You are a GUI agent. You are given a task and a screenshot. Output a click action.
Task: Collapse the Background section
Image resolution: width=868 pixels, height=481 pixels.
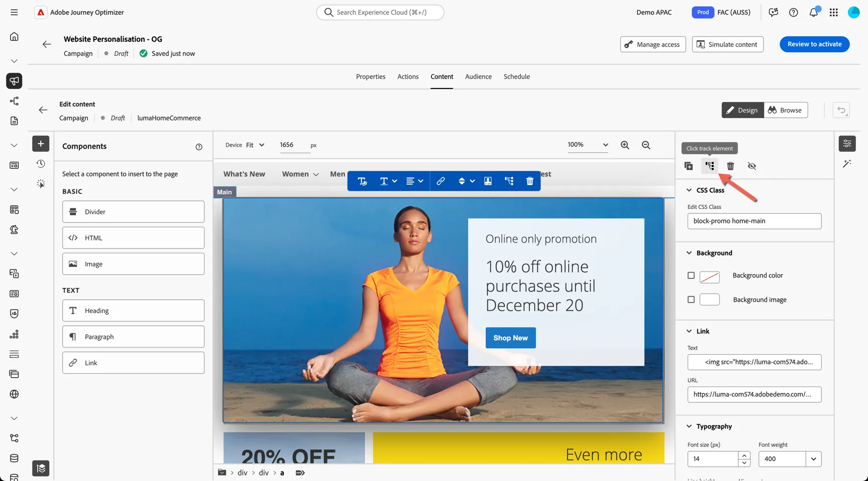(x=689, y=253)
